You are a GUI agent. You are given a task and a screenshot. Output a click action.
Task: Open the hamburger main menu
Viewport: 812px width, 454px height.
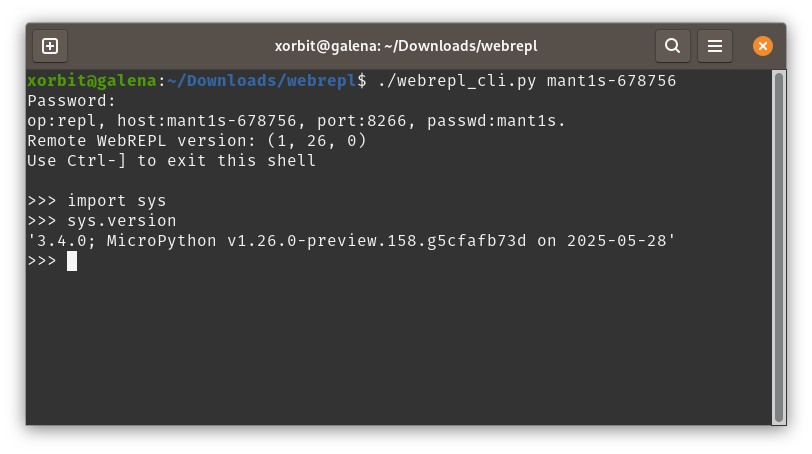tap(714, 46)
